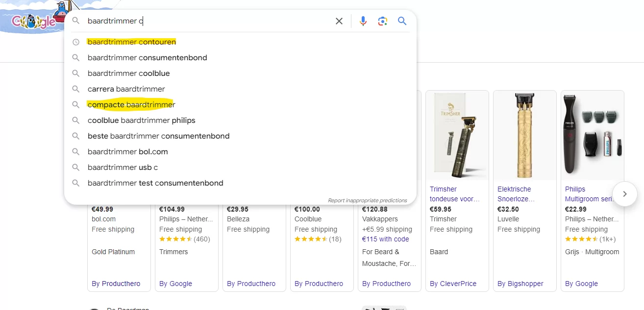Click the '€115 with code' offer

click(x=386, y=239)
